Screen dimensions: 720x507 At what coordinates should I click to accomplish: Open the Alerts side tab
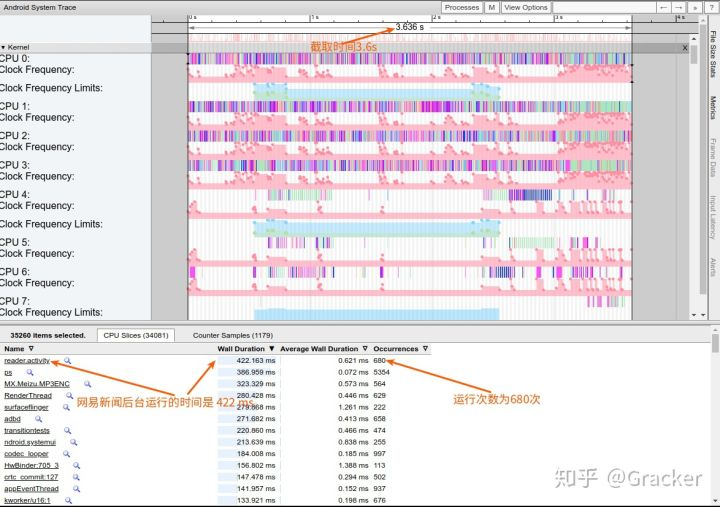click(x=713, y=267)
